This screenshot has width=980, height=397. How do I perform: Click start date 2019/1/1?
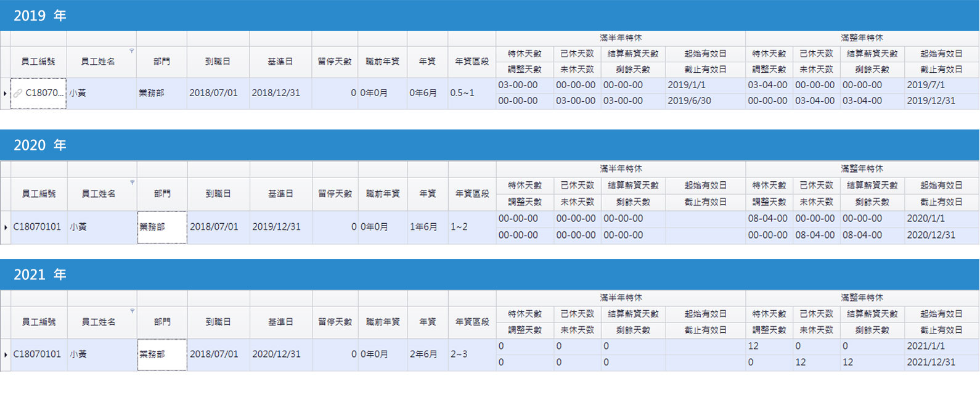coord(705,85)
